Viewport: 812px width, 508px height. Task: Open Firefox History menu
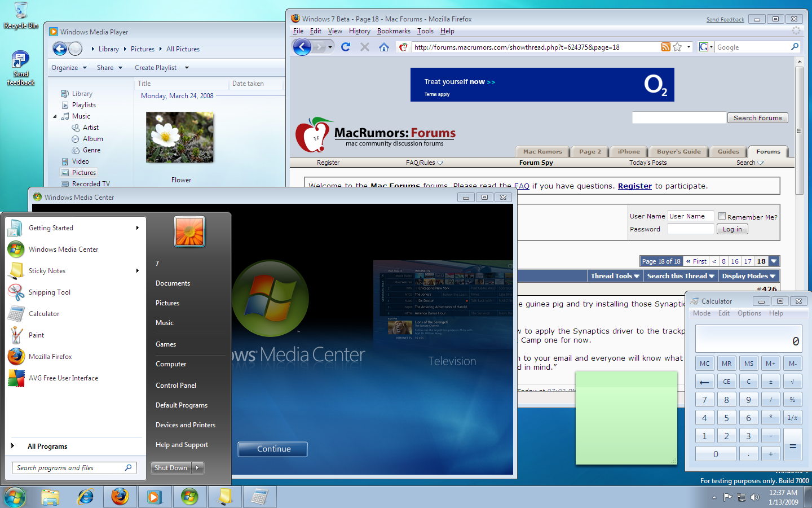360,31
